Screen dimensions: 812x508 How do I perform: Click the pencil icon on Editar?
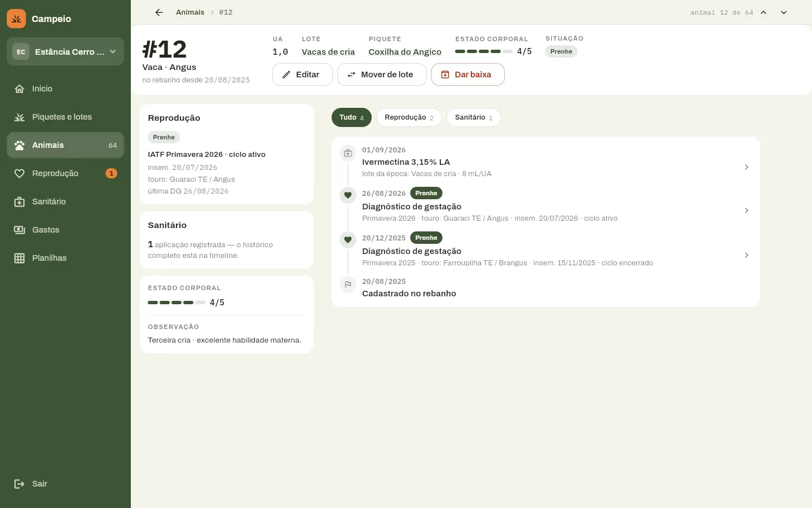[286, 75]
